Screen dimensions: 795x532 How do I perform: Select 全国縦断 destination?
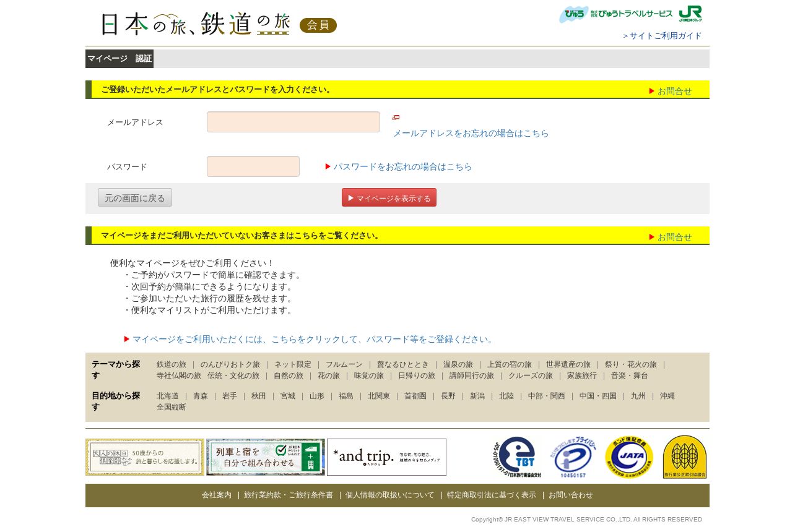coord(172,407)
